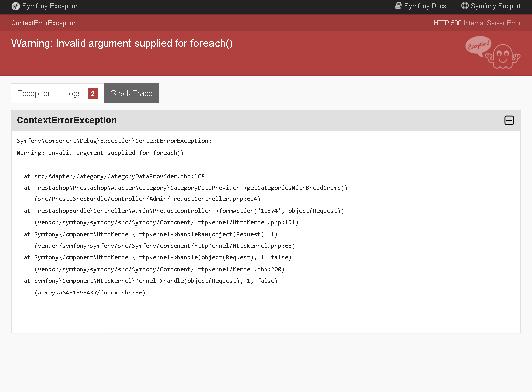532x392 pixels.
Task: Open the Symfony Docs link
Action: click(x=421, y=6)
